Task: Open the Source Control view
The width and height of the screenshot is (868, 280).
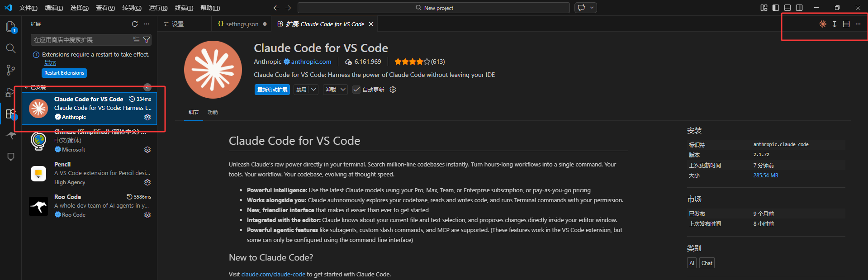Action: [10, 70]
